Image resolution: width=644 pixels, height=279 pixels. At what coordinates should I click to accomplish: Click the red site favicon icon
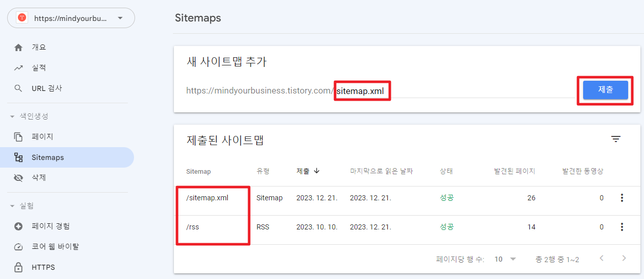tap(22, 18)
